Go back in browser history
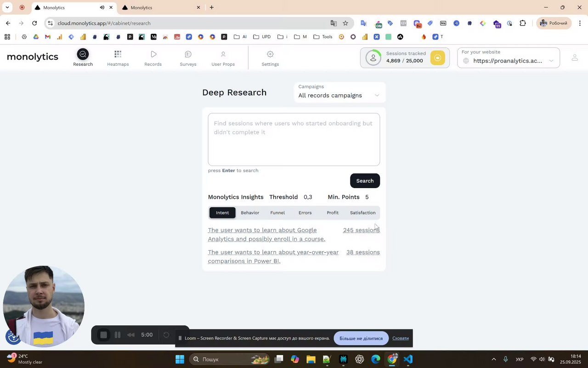The width and height of the screenshot is (588, 368). pos(8,23)
